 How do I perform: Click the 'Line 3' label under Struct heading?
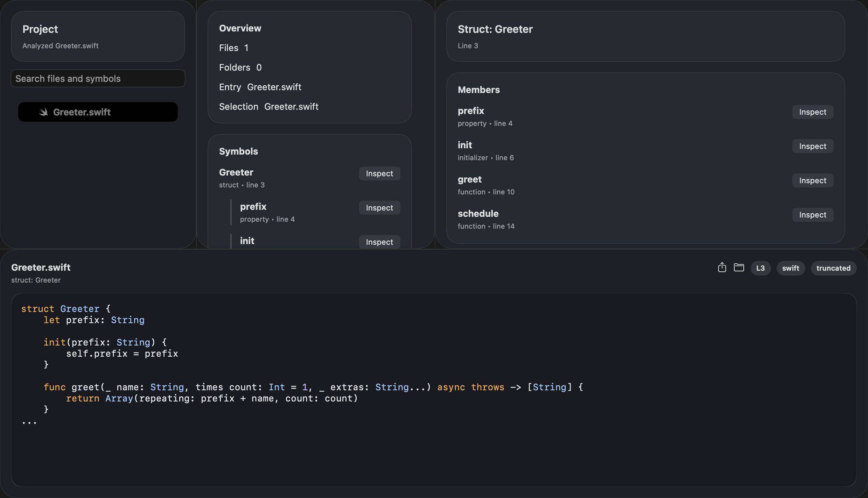[x=468, y=46]
